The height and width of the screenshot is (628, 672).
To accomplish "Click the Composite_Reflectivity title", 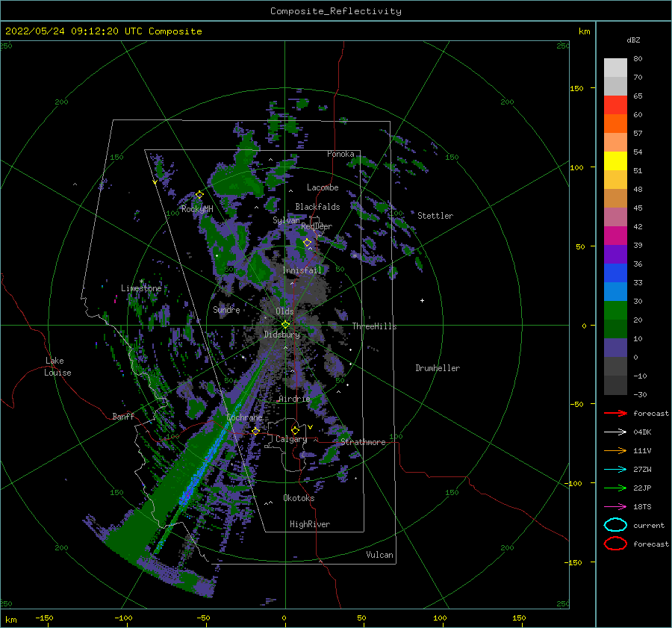I will click(335, 11).
